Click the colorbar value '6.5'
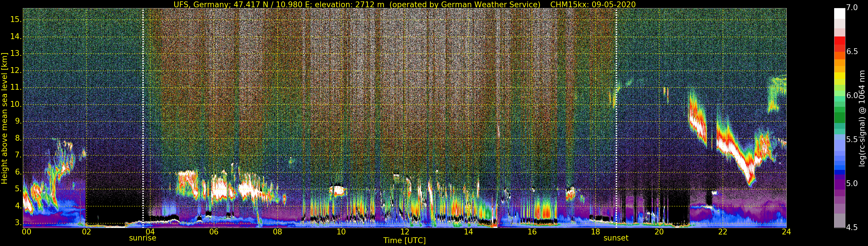The image size is (868, 246). [852, 52]
